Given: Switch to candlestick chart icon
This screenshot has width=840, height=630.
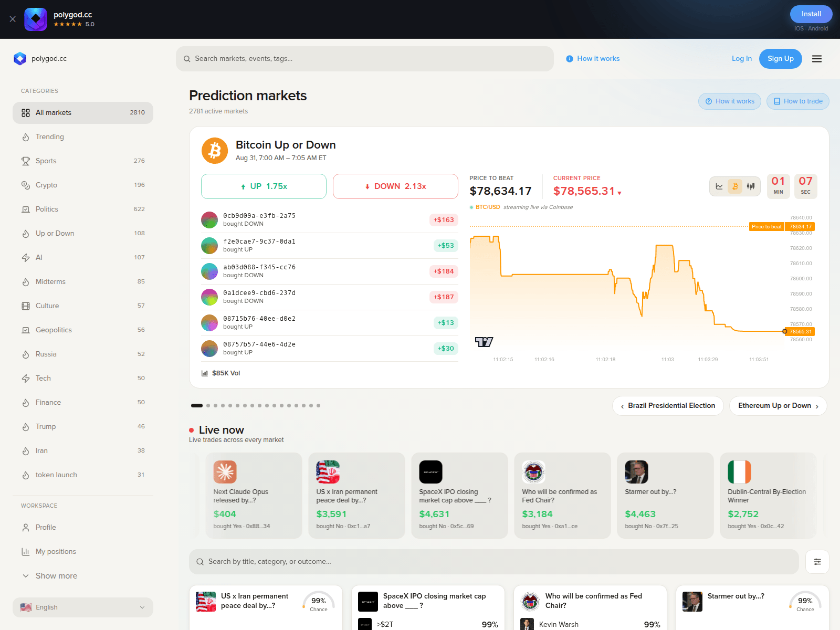Looking at the screenshot, I should tap(751, 186).
